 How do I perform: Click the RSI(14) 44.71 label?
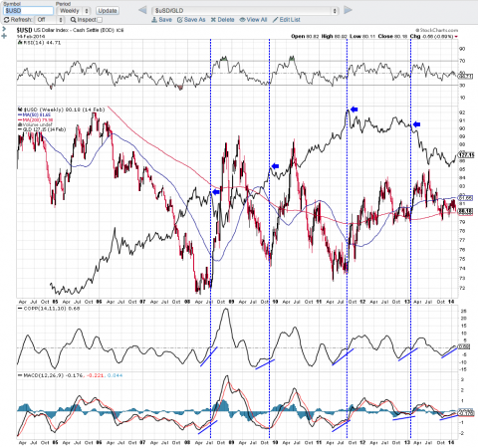click(x=40, y=43)
